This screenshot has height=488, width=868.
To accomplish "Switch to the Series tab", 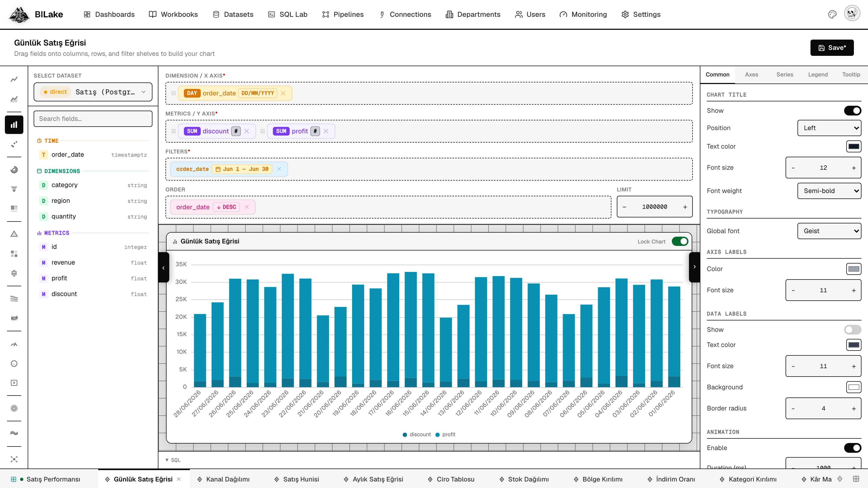I will [785, 75].
